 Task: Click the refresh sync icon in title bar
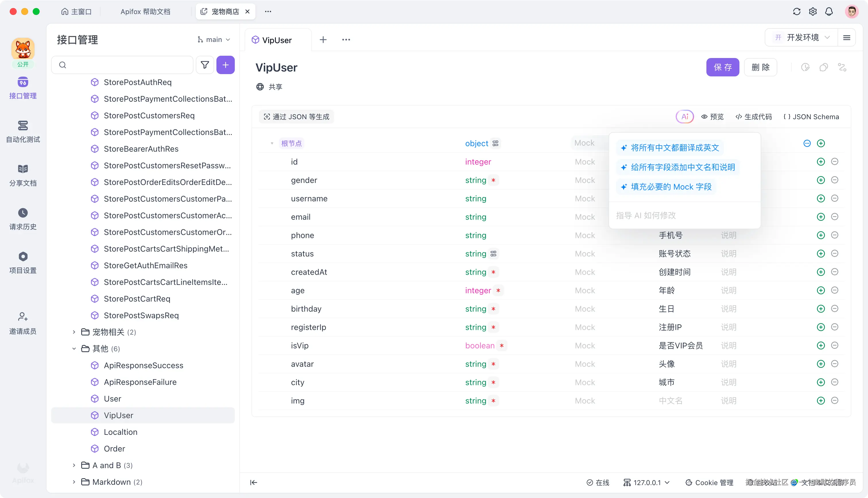(x=797, y=11)
